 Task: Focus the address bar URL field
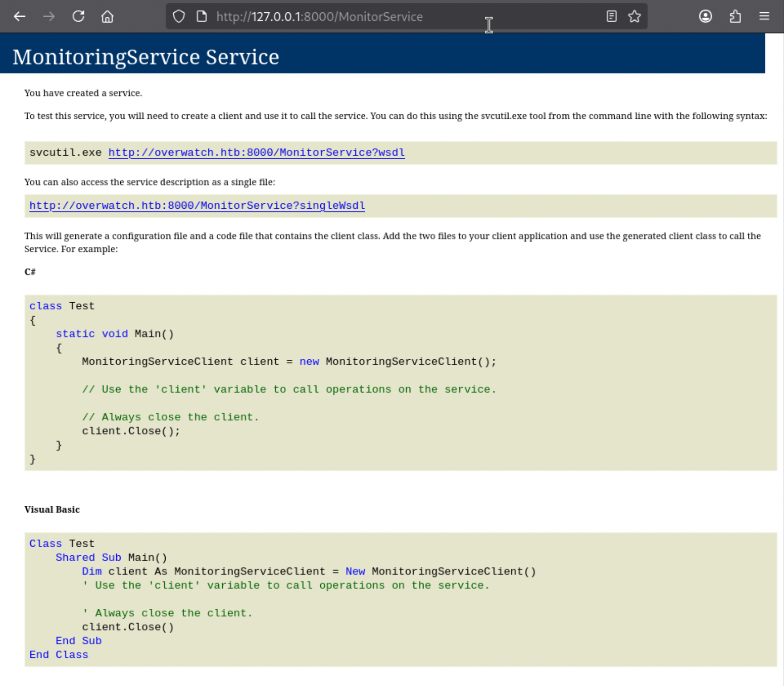pyautogui.click(x=407, y=17)
